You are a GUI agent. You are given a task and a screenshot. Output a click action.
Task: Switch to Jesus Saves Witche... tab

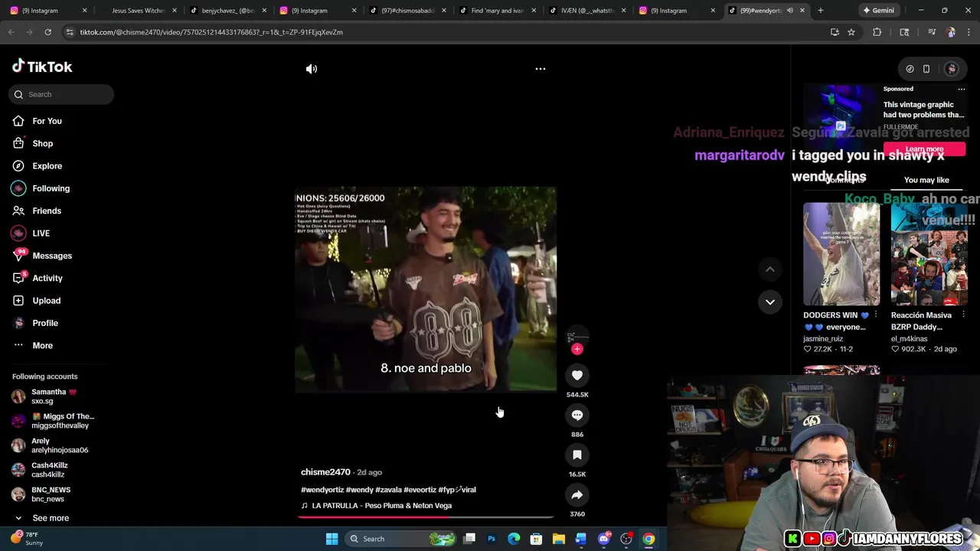click(x=138, y=11)
